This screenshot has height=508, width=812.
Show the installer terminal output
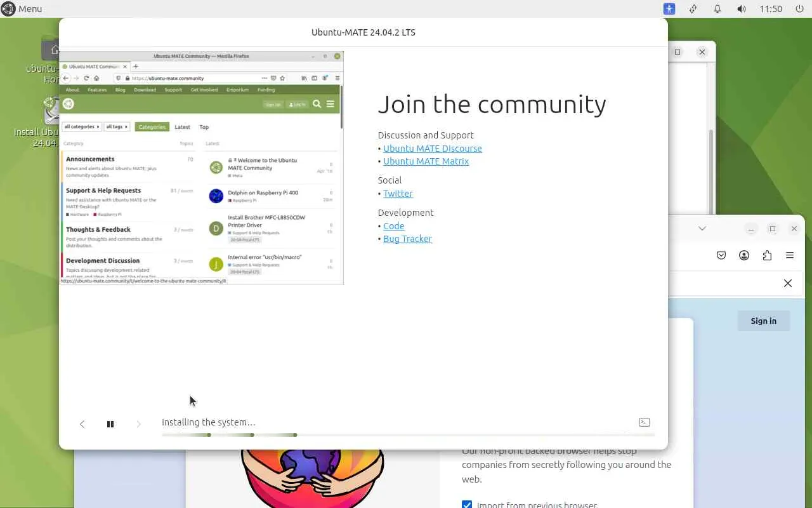[x=645, y=422]
